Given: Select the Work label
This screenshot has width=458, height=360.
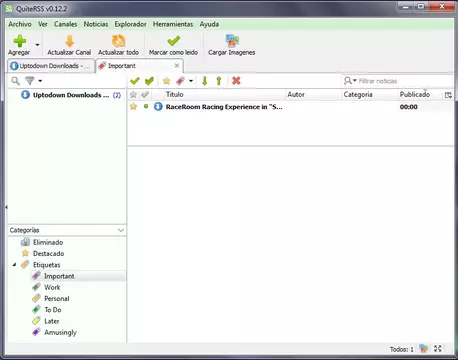Looking at the screenshot, I should click(x=52, y=287).
